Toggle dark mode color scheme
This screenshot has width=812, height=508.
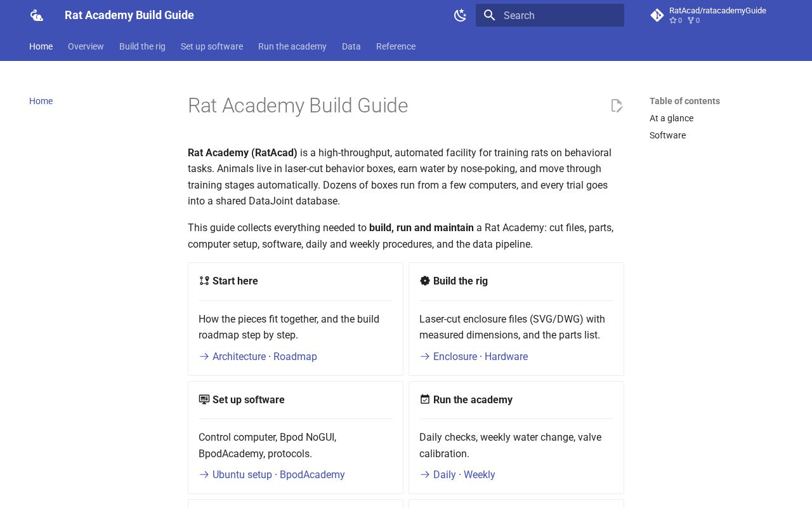click(x=461, y=15)
